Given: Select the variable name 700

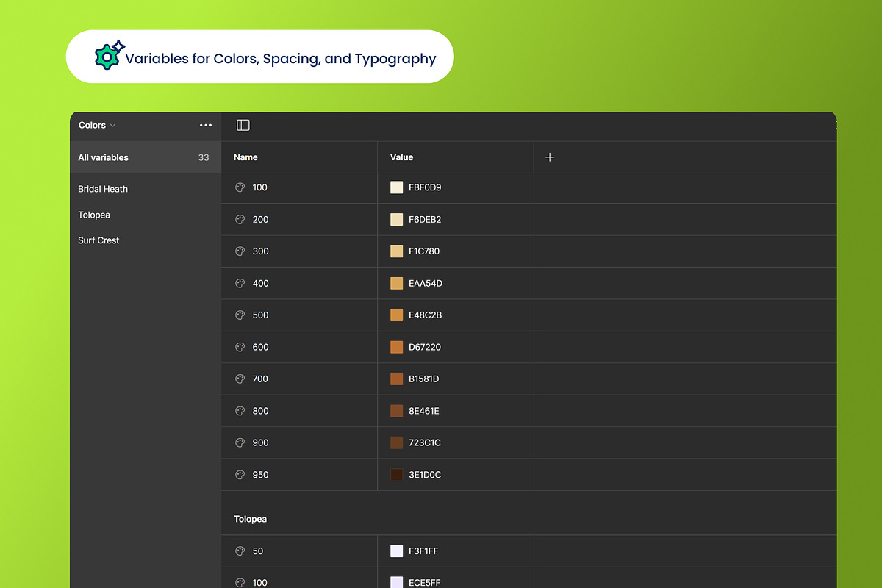Looking at the screenshot, I should [x=261, y=379].
